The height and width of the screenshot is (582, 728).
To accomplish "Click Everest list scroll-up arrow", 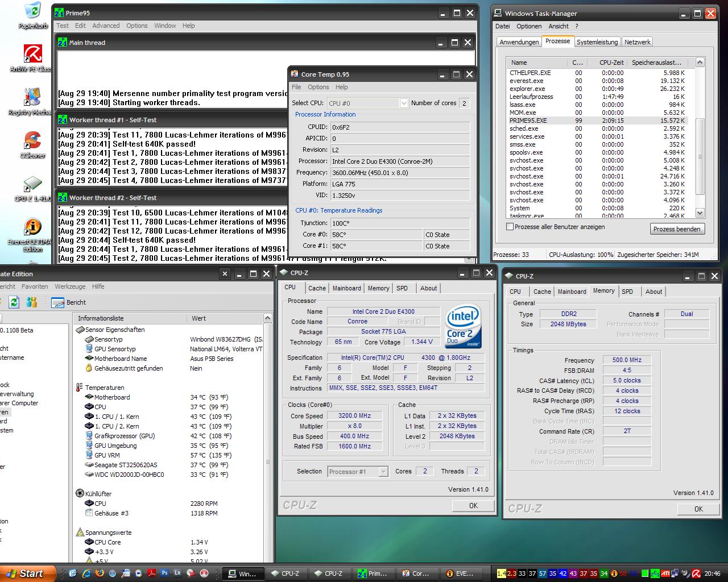I will [268, 318].
